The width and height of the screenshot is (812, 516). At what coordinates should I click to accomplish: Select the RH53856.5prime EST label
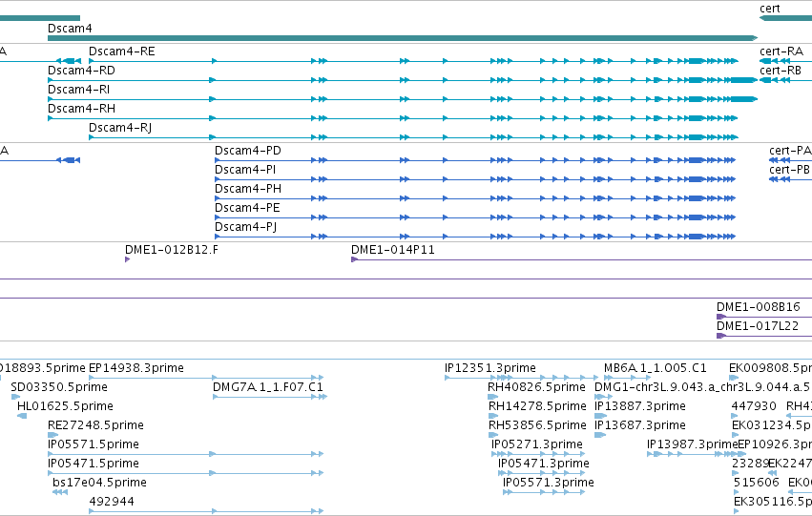point(537,425)
